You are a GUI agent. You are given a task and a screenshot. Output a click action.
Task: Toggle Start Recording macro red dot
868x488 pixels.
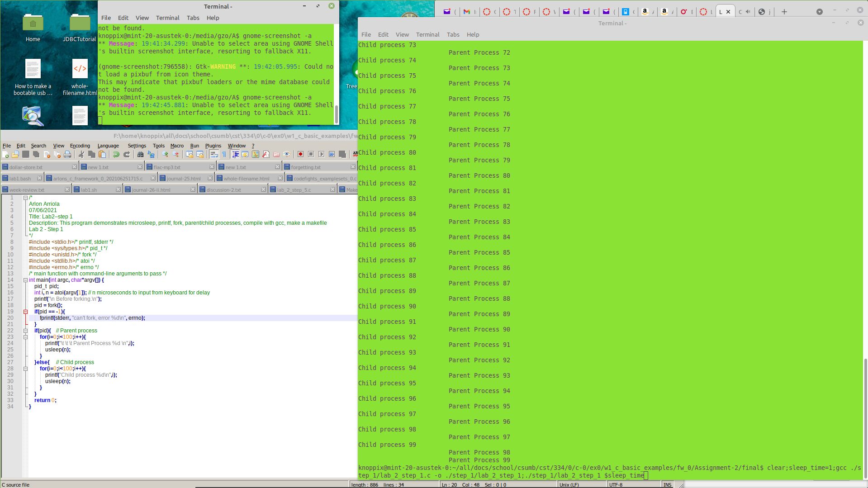click(300, 155)
